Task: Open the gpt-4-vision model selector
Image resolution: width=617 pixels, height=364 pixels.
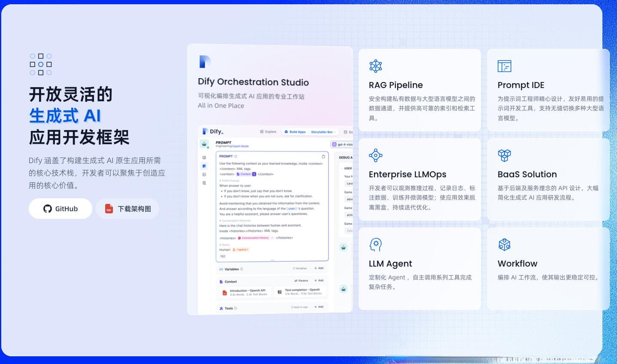Action: pos(342,145)
